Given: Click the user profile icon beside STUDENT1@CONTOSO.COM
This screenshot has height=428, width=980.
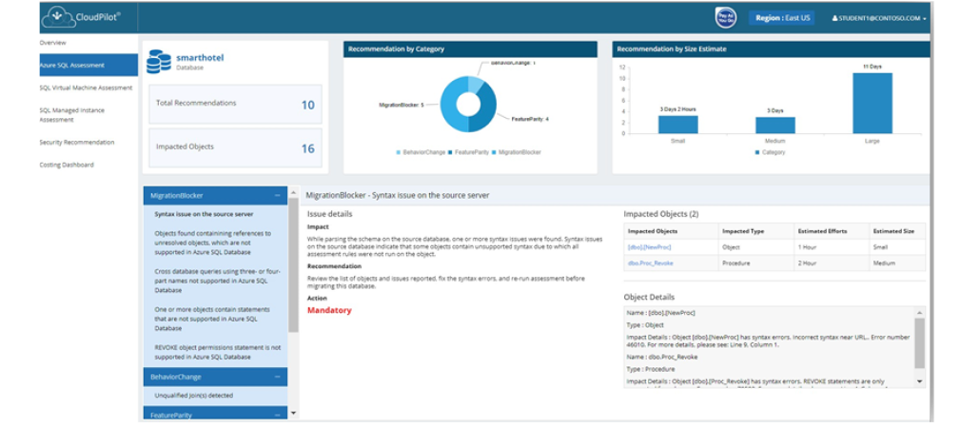Looking at the screenshot, I should coord(835,18).
